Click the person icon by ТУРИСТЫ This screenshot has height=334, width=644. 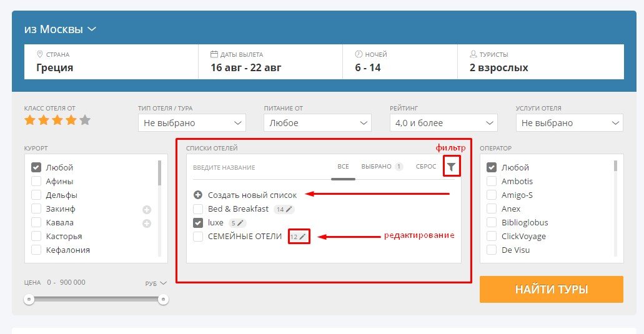(x=473, y=54)
